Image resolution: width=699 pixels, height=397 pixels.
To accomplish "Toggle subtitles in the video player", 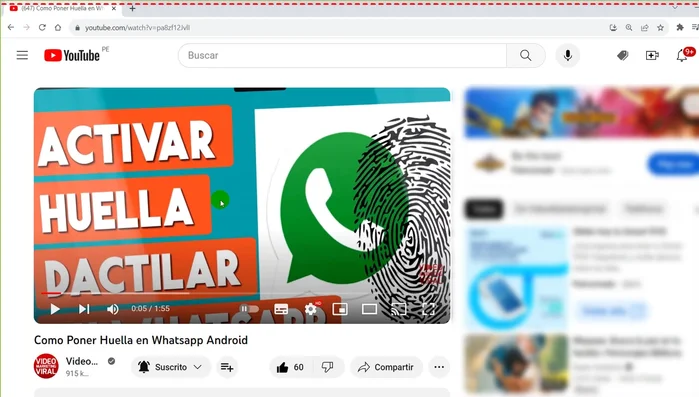I will pyautogui.click(x=281, y=309).
